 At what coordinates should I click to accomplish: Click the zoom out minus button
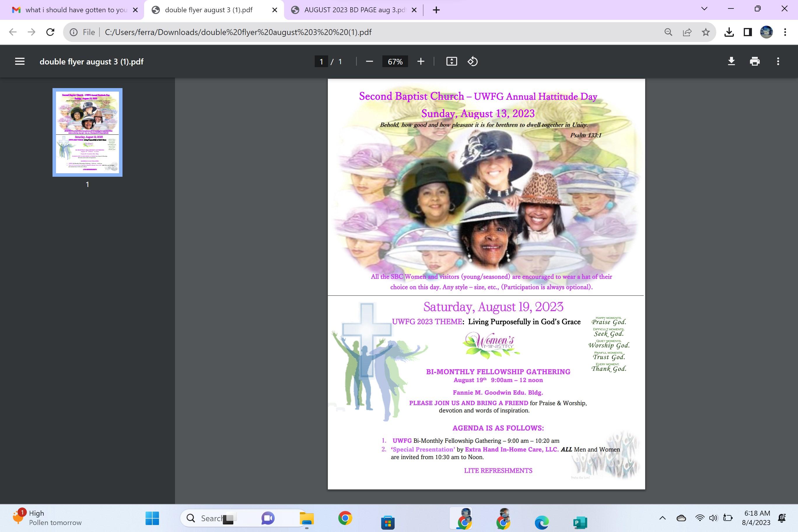pyautogui.click(x=370, y=62)
